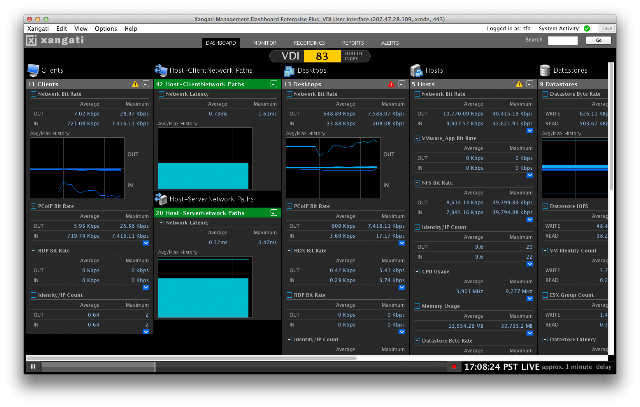Click the green System Activity status icon
This screenshot has height=407, width=640.
click(x=587, y=28)
